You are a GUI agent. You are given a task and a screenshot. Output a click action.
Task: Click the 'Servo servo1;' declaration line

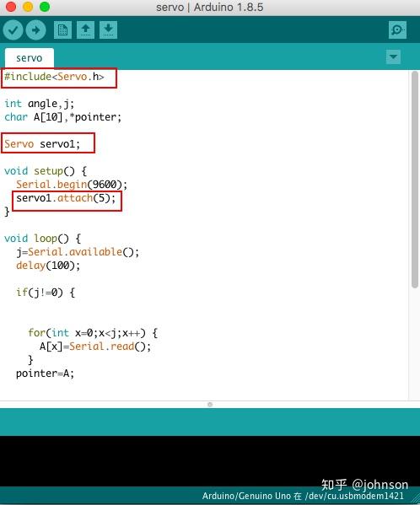42,143
